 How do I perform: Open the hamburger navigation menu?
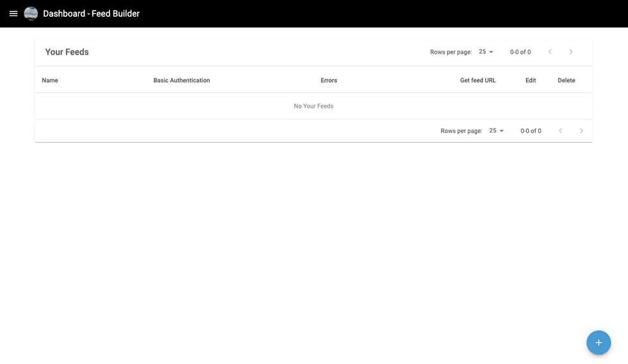[13, 13]
